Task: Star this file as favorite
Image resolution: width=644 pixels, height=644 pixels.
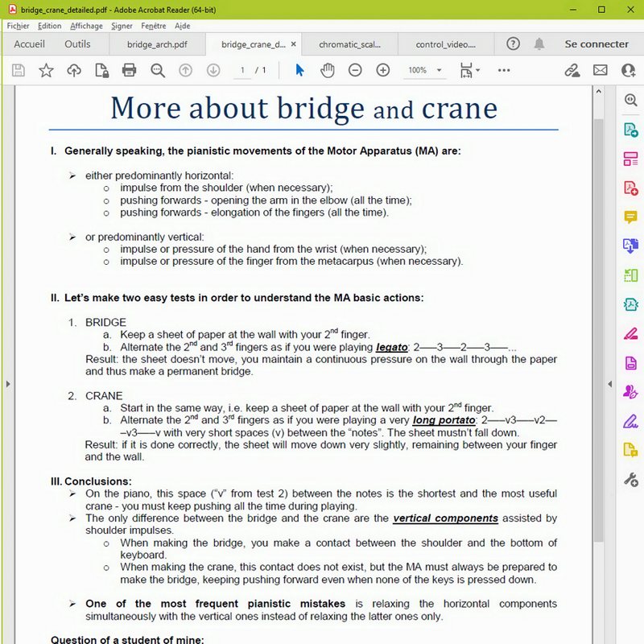Action: pos(46,71)
